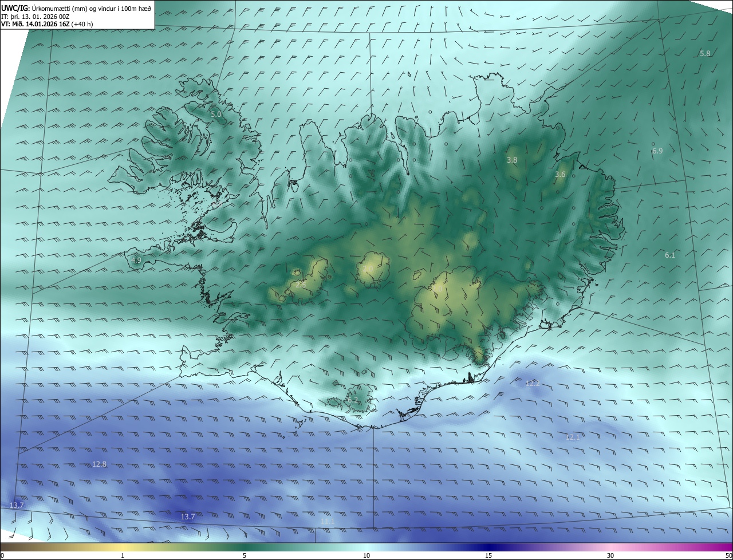733x560 pixels.
Task: Click the colorbar tick label 5
Action: [245, 555]
